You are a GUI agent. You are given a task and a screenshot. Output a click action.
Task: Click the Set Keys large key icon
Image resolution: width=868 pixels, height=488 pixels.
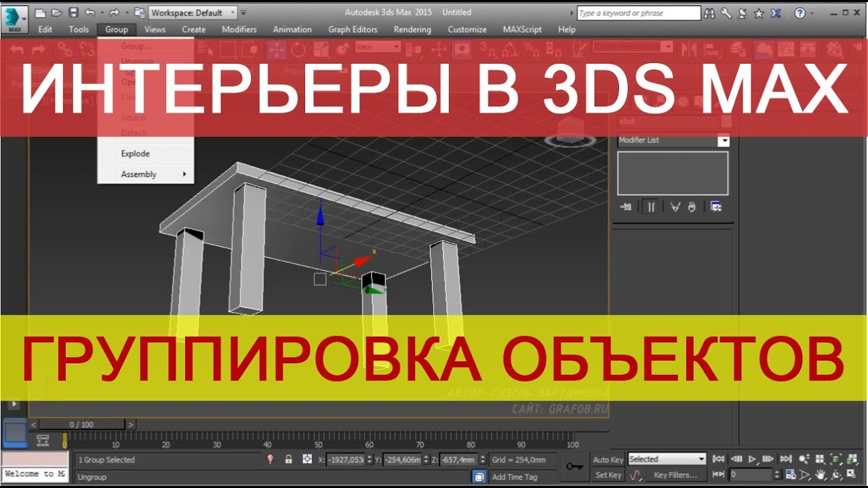[574, 467]
